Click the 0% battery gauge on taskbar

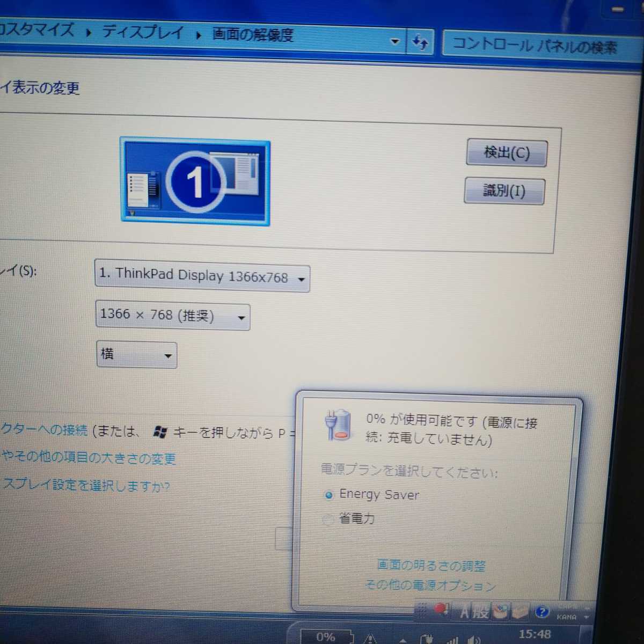[x=326, y=636]
